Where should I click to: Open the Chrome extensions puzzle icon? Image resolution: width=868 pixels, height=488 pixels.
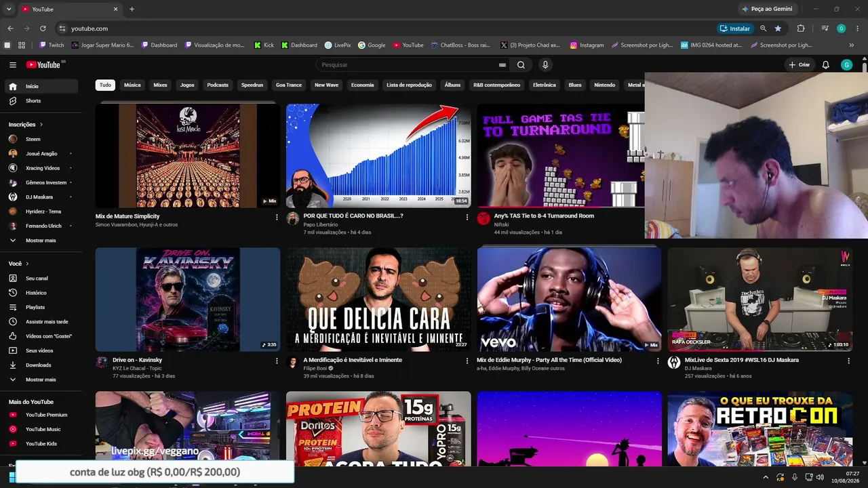pos(801,28)
